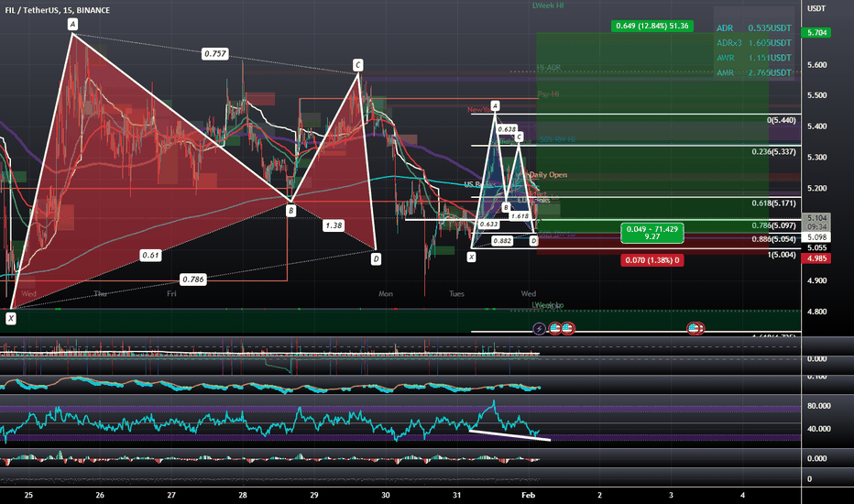Screen dimensions: 854x504
Task: Click the 0.61 ratio label
Action: [x=150, y=255]
